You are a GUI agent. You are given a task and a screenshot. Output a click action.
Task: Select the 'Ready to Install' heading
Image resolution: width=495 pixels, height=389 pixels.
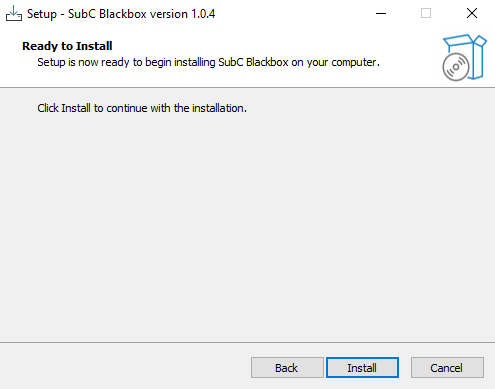(x=67, y=46)
